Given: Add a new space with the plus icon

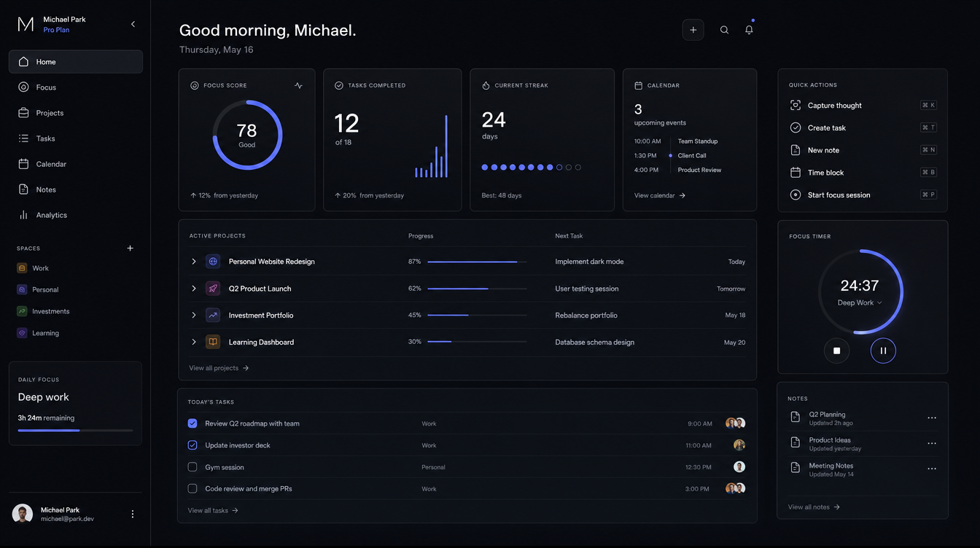Looking at the screenshot, I should tap(131, 248).
